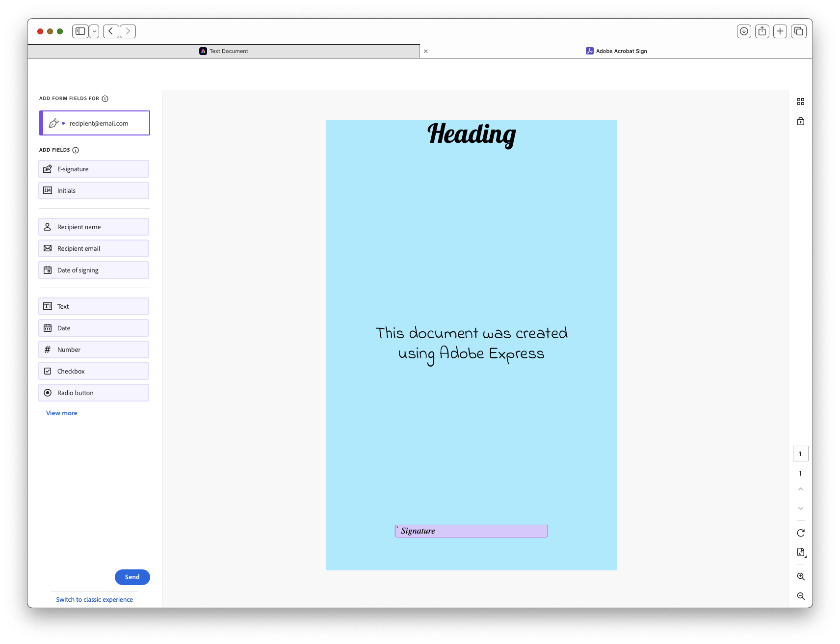Switch to the Adobe Acrobat Sign tab
Viewport: 840px width, 644px height.
(616, 51)
